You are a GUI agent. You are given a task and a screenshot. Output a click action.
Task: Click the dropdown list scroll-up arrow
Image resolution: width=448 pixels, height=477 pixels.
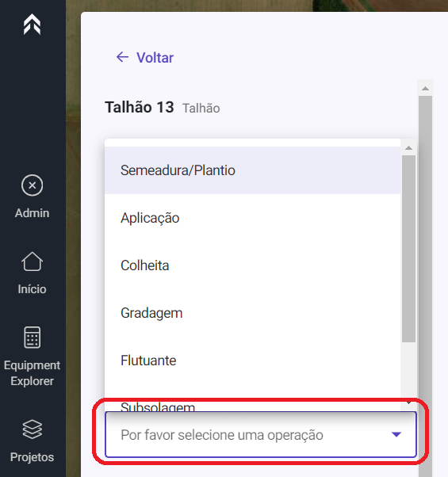pos(408,148)
